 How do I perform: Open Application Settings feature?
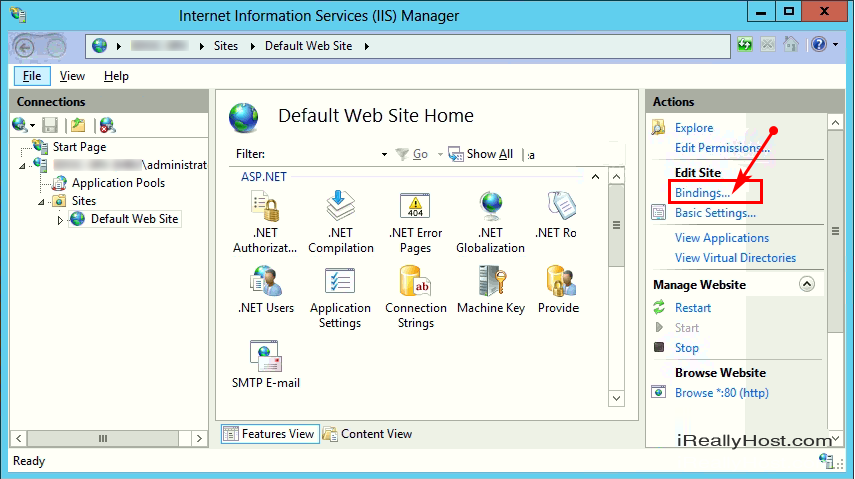340,297
